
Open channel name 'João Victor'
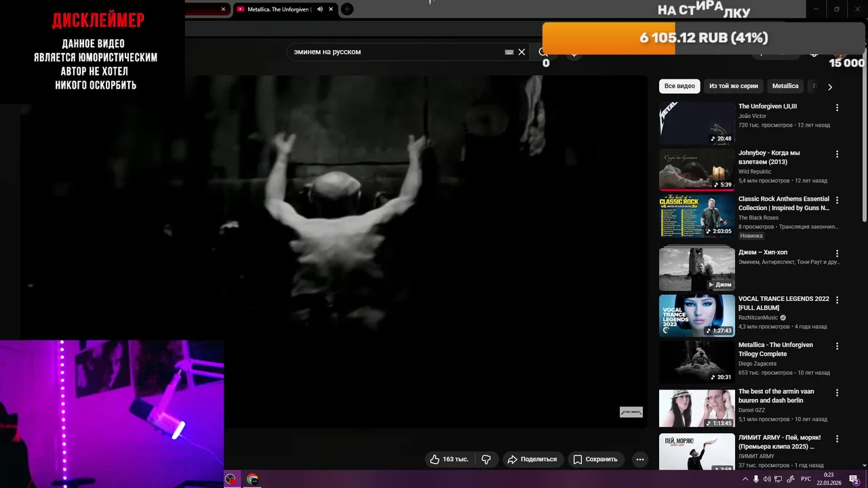752,116
